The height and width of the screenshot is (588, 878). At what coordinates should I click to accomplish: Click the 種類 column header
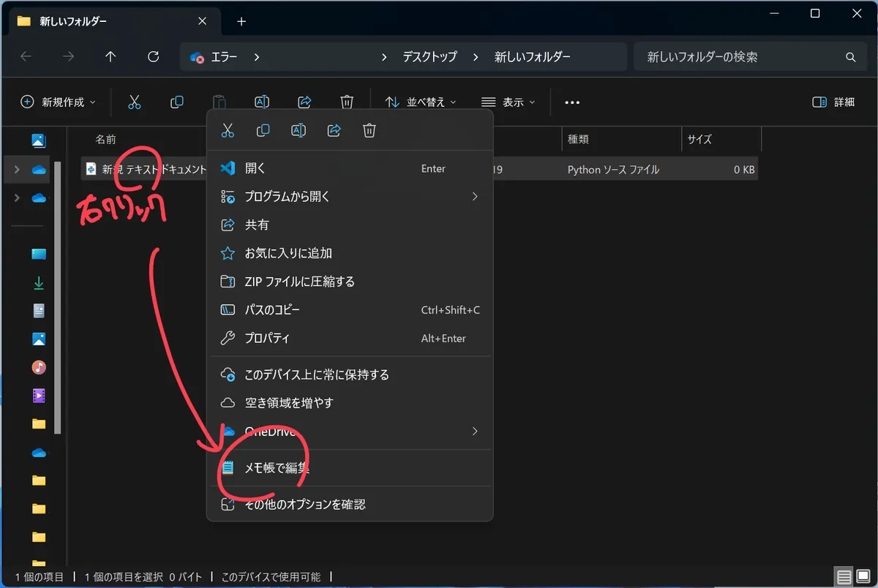[578, 139]
